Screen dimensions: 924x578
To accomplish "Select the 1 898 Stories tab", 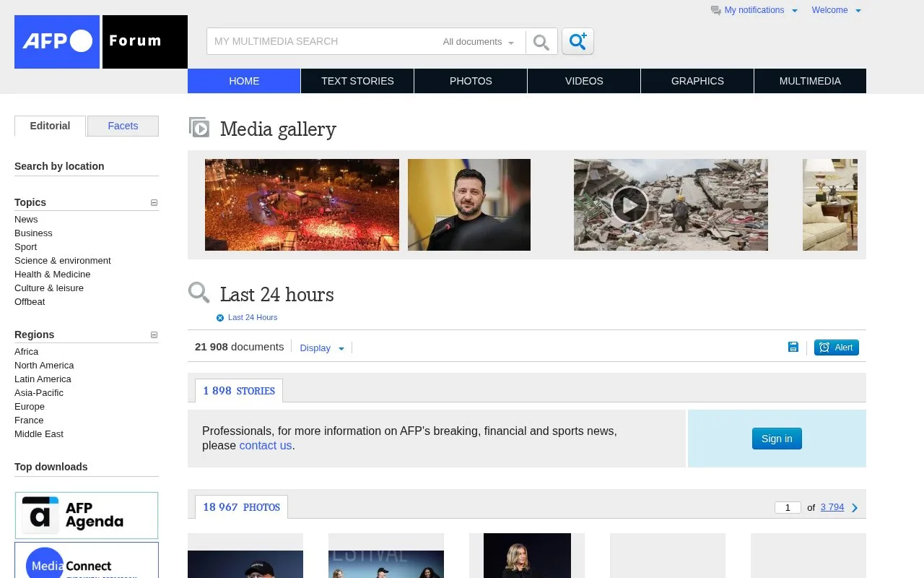I will (239, 391).
